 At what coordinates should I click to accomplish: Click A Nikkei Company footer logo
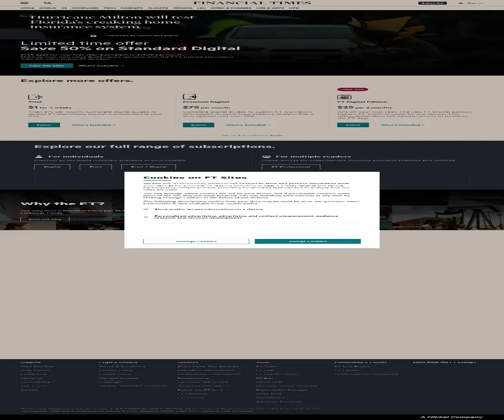(x=451, y=417)
